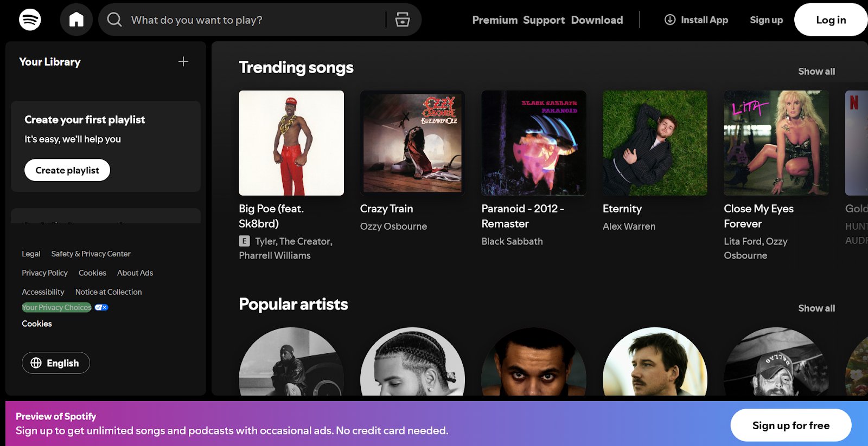
Task: Click Create playlist button
Action: 67,170
